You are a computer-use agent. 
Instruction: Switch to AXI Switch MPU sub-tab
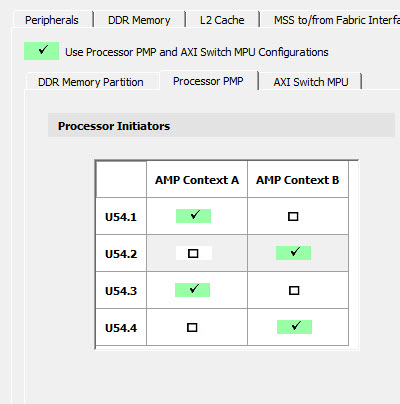click(311, 82)
